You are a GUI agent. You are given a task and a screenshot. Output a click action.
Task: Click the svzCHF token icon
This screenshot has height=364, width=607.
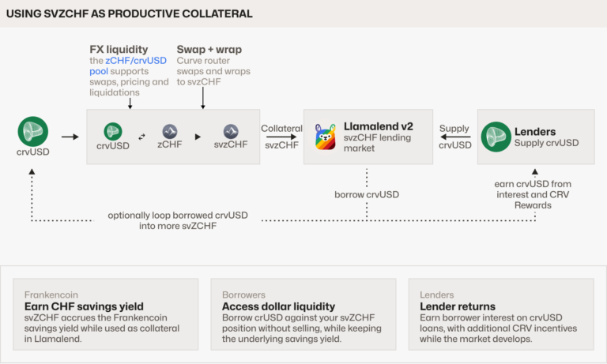231,132
